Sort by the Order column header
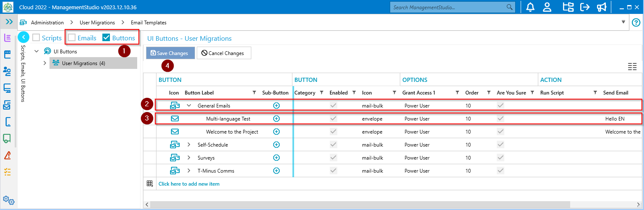The height and width of the screenshot is (210, 644). tap(472, 92)
